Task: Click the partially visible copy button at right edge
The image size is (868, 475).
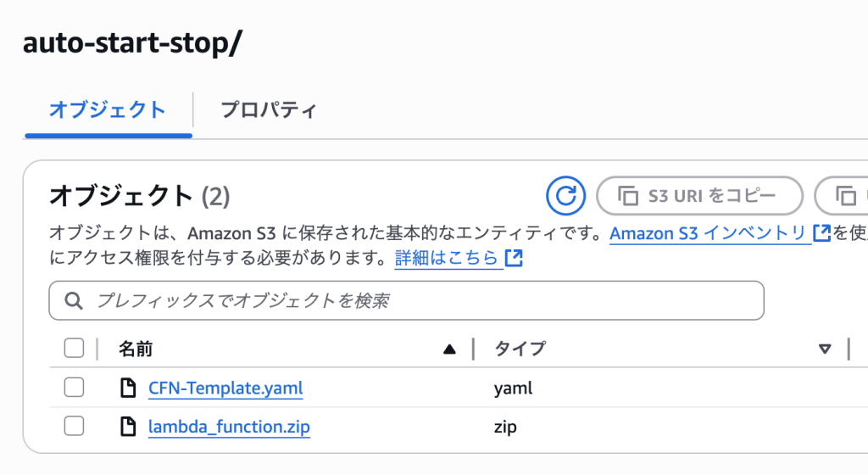Action: [x=843, y=197]
